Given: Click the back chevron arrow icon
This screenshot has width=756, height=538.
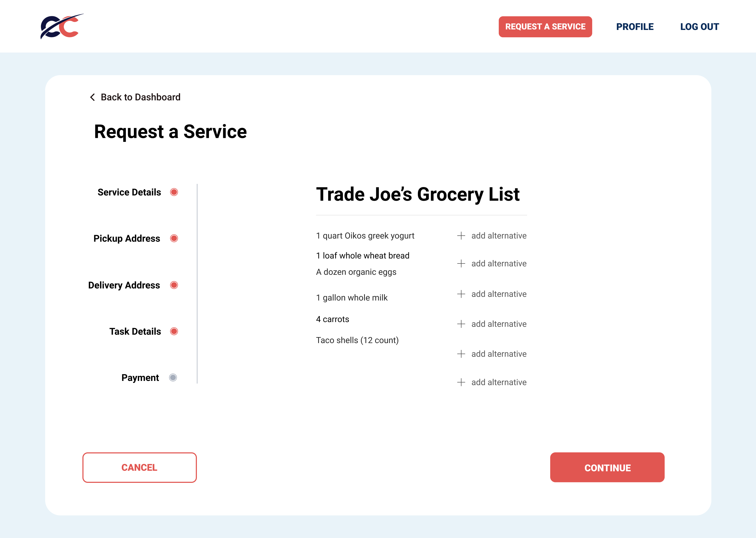Looking at the screenshot, I should [92, 97].
